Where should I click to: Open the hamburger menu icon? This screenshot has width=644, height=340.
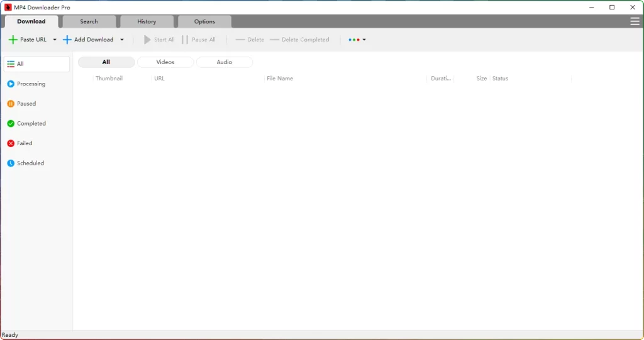[635, 21]
